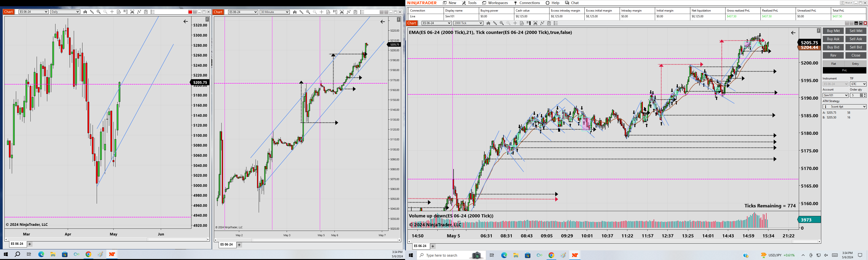Open Indicators in the 2000 Tick chart toolbar
The image size is (868, 260).
point(536,23)
